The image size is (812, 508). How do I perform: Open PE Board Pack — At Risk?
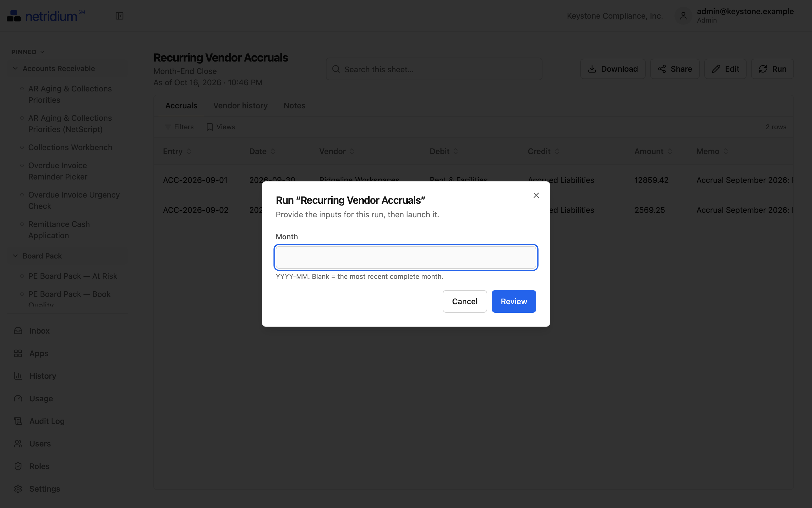72,276
